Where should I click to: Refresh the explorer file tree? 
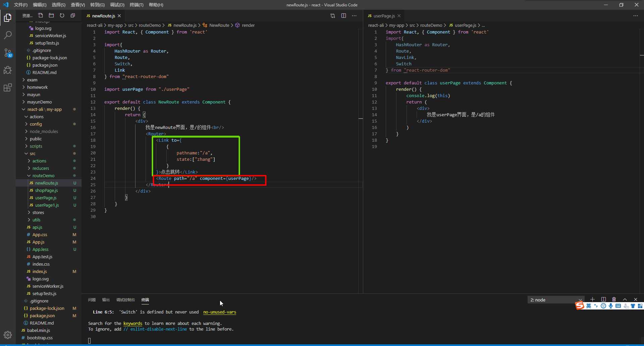coord(62,15)
